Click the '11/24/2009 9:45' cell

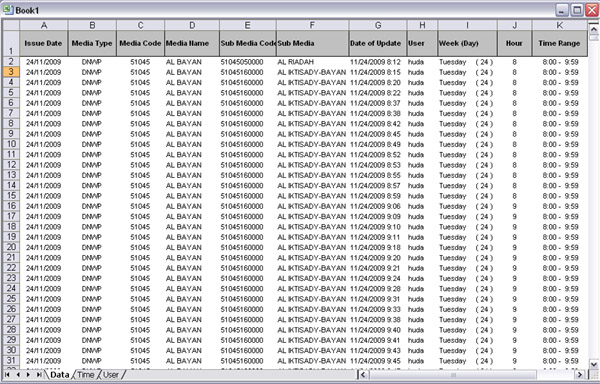[x=378, y=360]
